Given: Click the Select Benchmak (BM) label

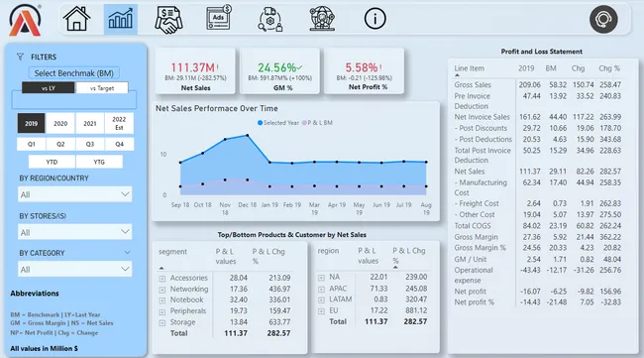Looking at the screenshot, I should pos(74,73).
